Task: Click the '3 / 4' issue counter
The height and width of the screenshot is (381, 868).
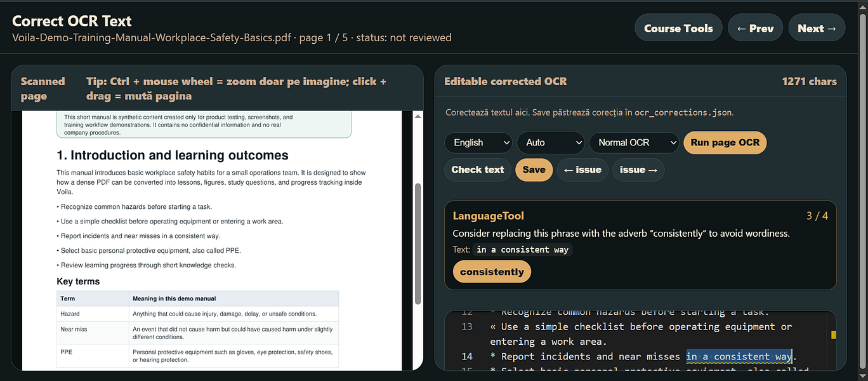Action: (817, 216)
